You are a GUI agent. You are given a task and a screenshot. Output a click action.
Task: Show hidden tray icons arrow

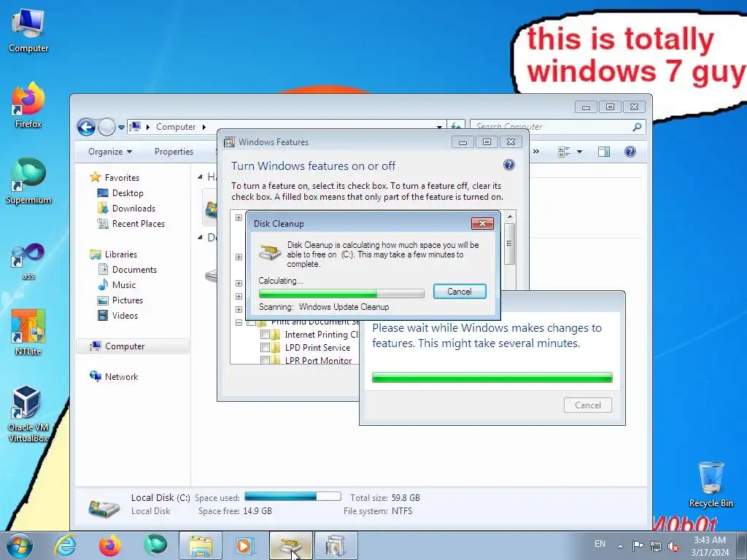pos(620,546)
